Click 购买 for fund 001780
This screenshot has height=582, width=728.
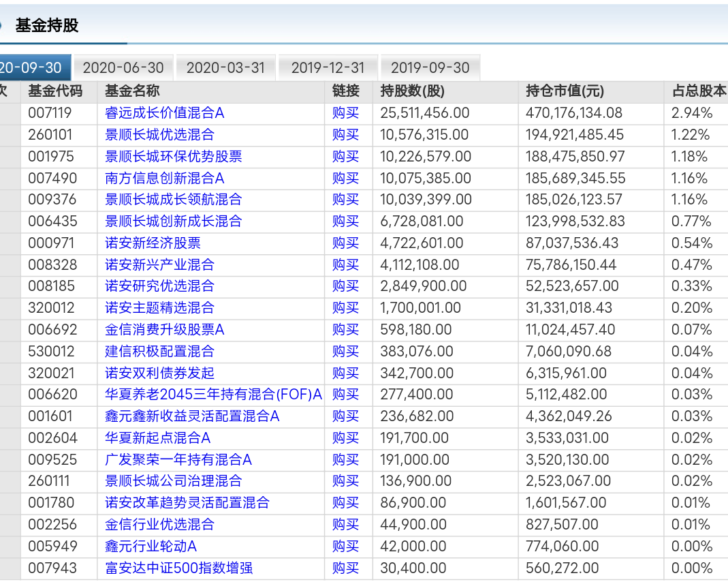346,503
